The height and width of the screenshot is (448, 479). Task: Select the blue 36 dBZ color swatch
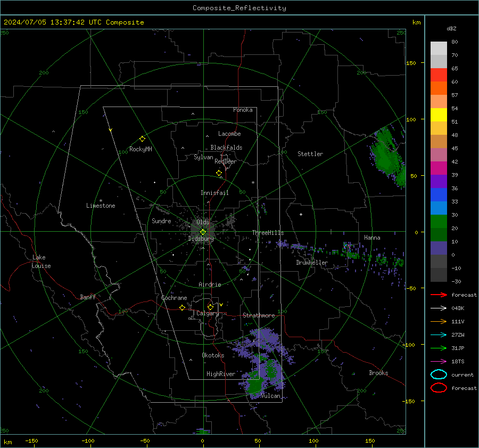pos(439,194)
